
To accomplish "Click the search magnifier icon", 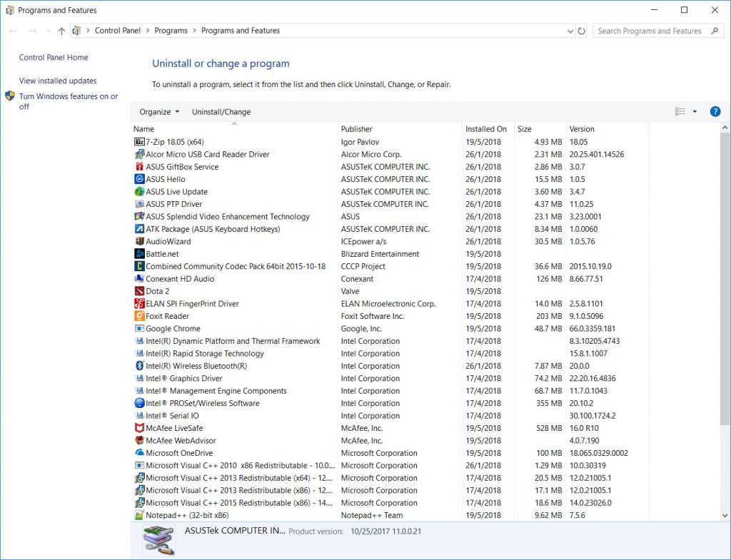I will [715, 31].
